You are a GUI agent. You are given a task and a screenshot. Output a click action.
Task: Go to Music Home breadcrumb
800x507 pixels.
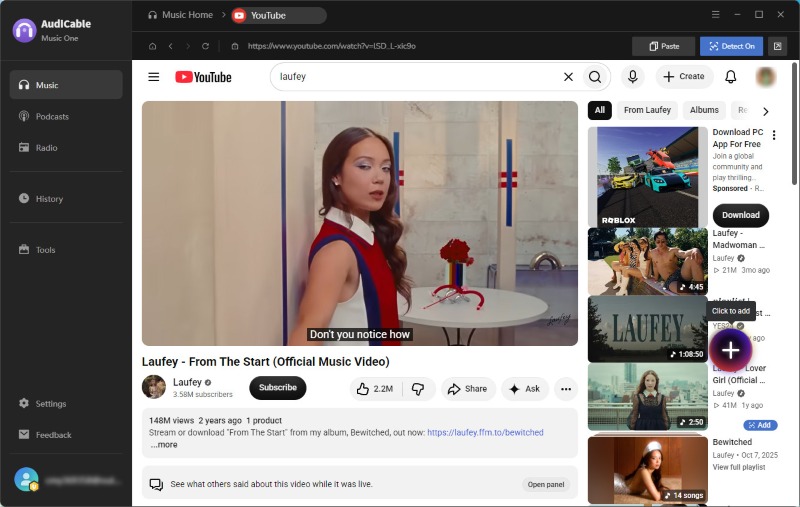tap(180, 15)
